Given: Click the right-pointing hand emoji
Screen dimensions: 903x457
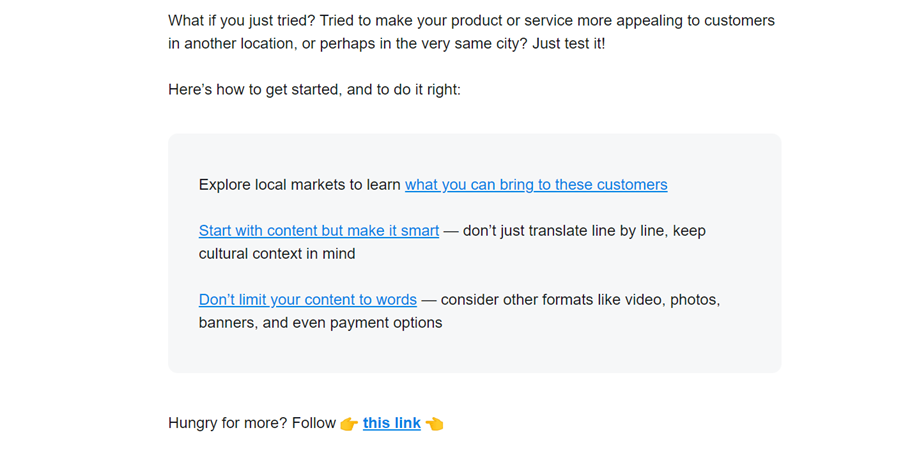Looking at the screenshot, I should [349, 424].
